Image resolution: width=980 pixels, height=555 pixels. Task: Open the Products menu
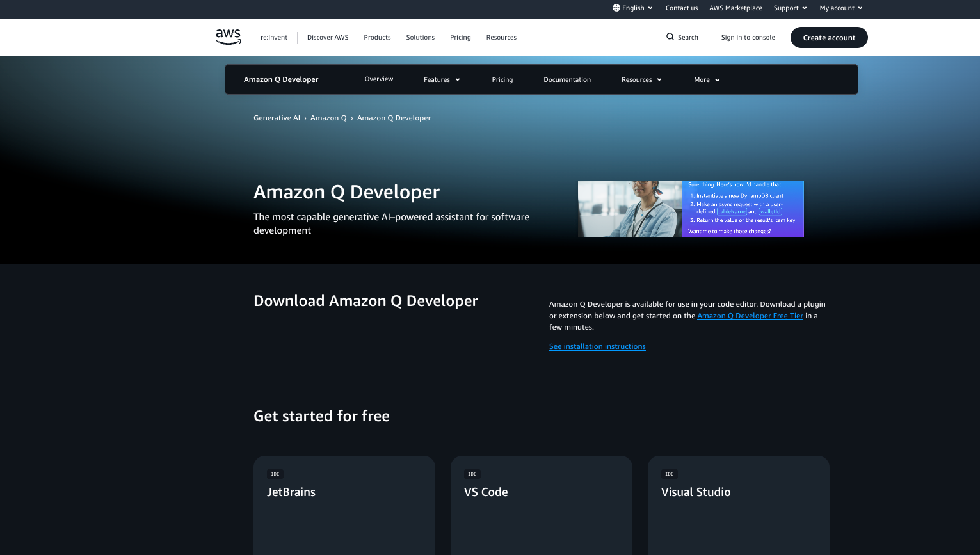pyautogui.click(x=377, y=37)
